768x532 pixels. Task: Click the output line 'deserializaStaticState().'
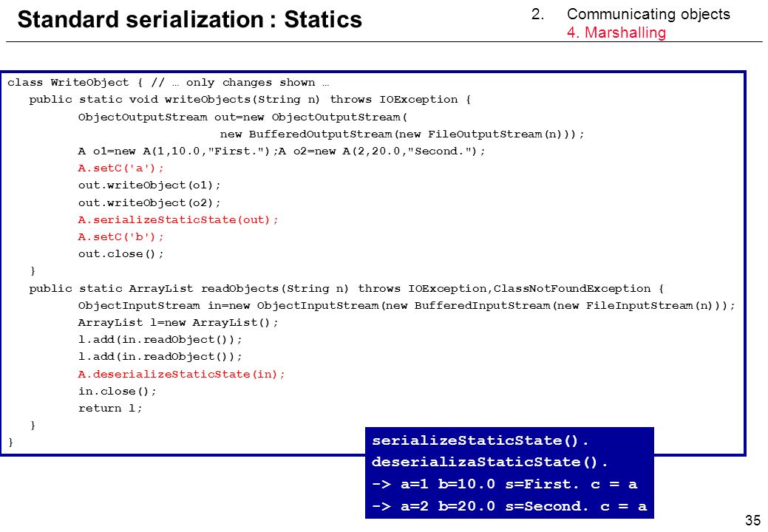click(490, 462)
